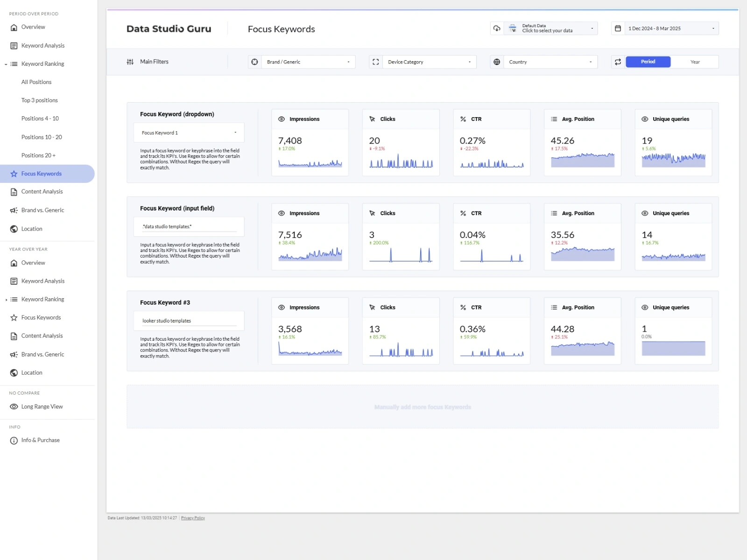Click the Main Filters sliders icon
Screen dimensions: 747x560
[x=130, y=62]
